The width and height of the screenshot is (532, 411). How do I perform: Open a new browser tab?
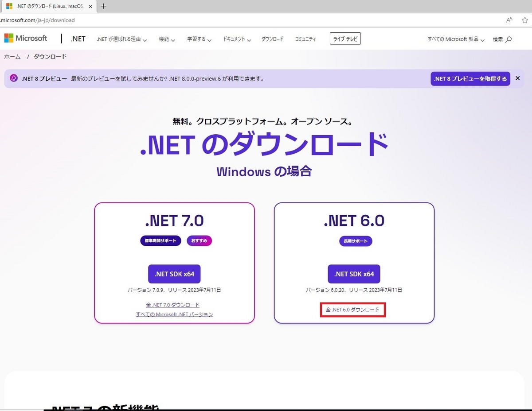click(103, 6)
